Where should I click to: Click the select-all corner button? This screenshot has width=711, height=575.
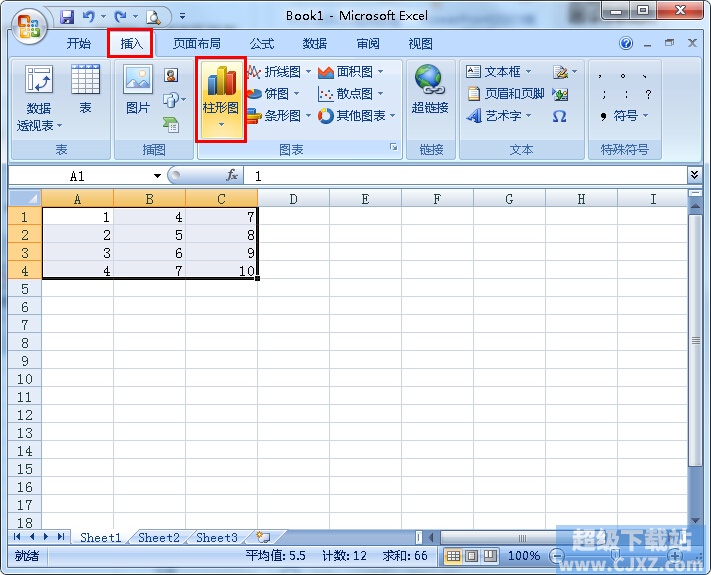click(25, 198)
